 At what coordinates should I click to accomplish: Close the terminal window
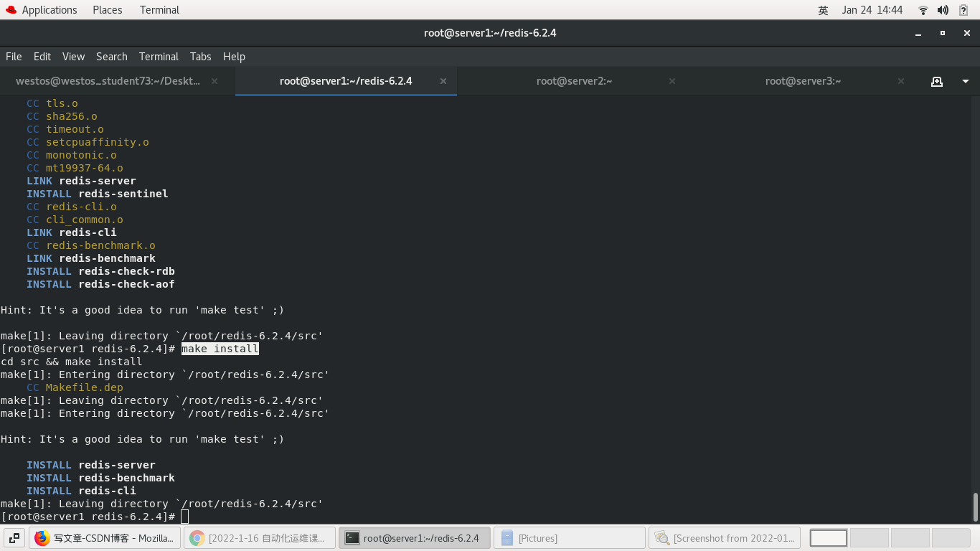966,33
